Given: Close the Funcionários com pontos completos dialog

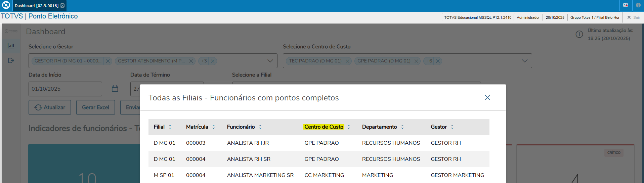Looking at the screenshot, I should 487,98.
